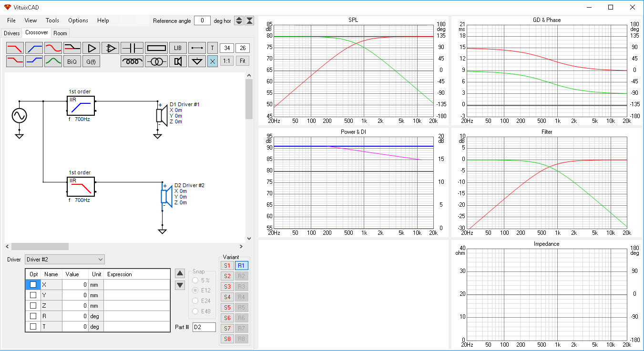Add a G(f) transfer function block
The image size is (644, 351).
click(91, 61)
